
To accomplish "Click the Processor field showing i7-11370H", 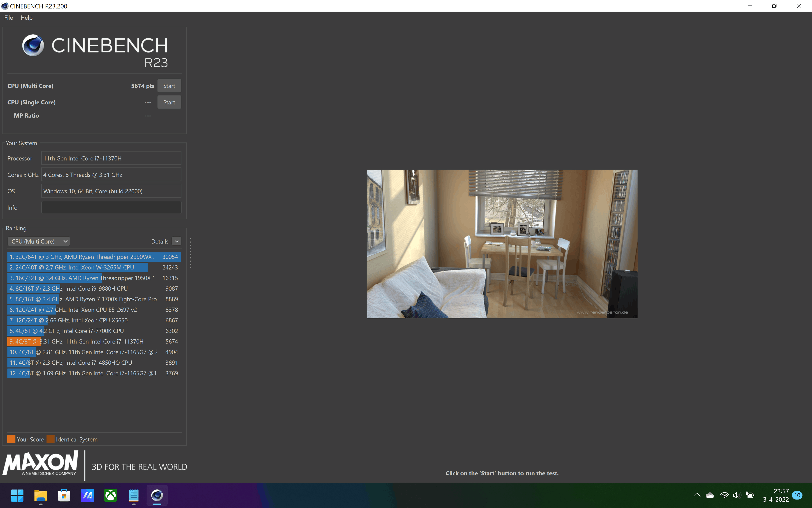I will coord(111,158).
